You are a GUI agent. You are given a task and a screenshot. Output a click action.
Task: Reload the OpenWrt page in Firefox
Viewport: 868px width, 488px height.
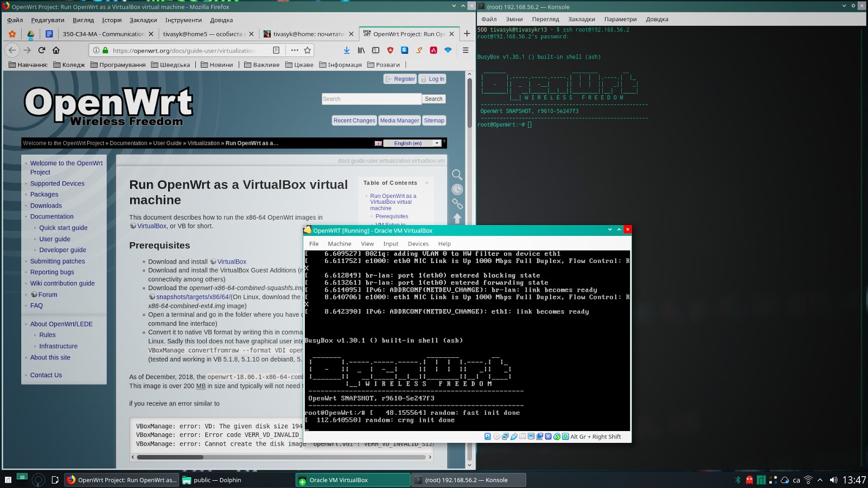click(x=42, y=50)
